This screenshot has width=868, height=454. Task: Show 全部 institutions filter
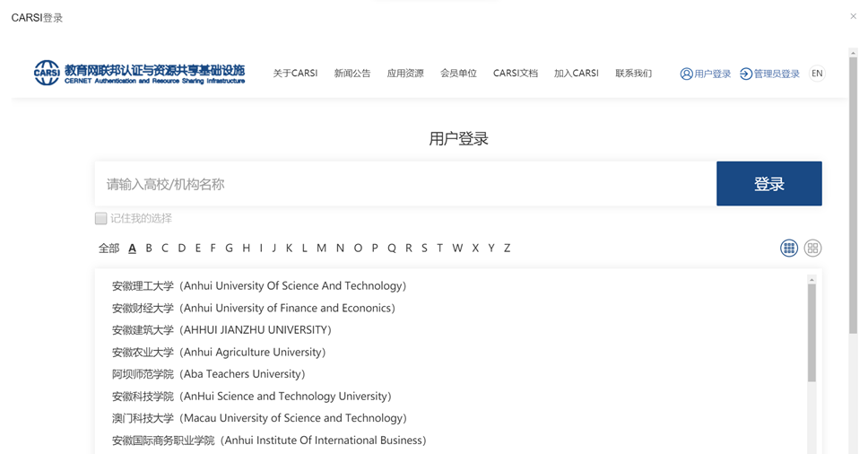coord(108,249)
